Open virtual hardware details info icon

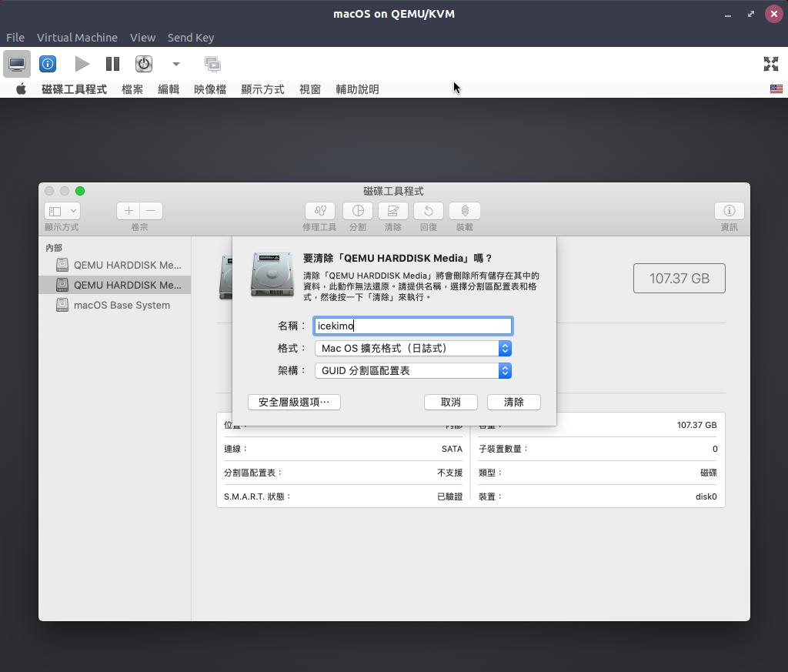tap(48, 64)
